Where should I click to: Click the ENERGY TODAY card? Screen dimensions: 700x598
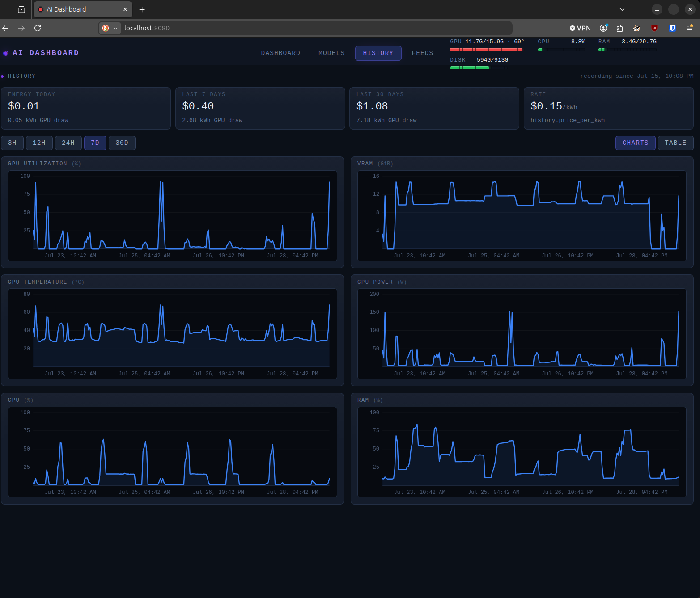click(86, 109)
